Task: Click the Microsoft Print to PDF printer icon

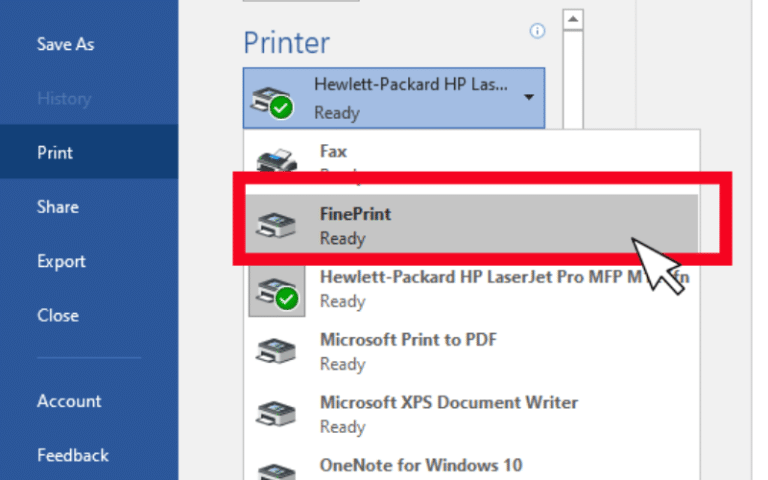Action: tap(276, 351)
